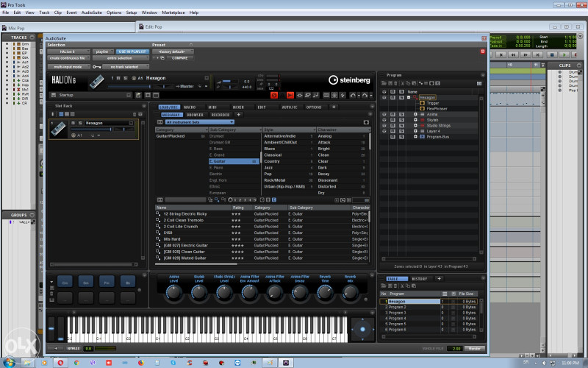Click the Firefox icon in Windows taskbar
Viewport: 588px width, 368px height.
click(x=140, y=363)
